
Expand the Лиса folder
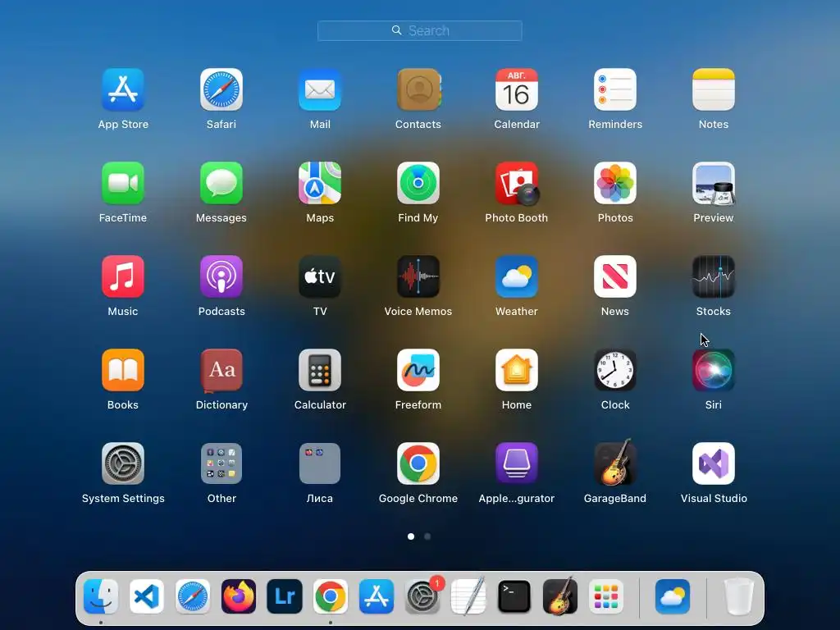click(x=320, y=463)
